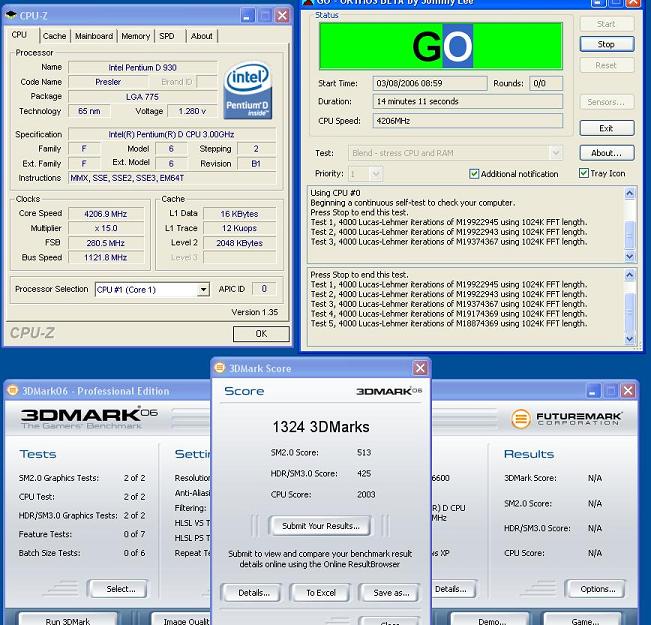Click the Save as... button

click(390, 593)
